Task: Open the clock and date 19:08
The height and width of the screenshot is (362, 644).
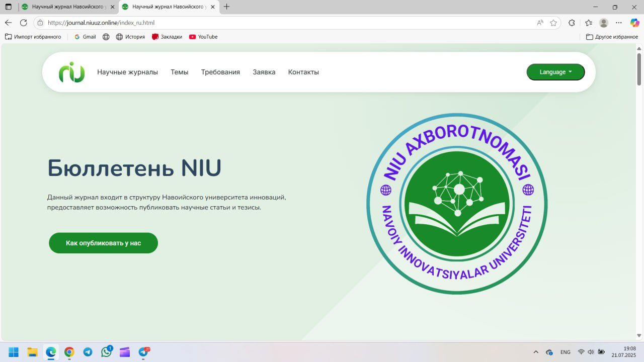Action: 624,352
